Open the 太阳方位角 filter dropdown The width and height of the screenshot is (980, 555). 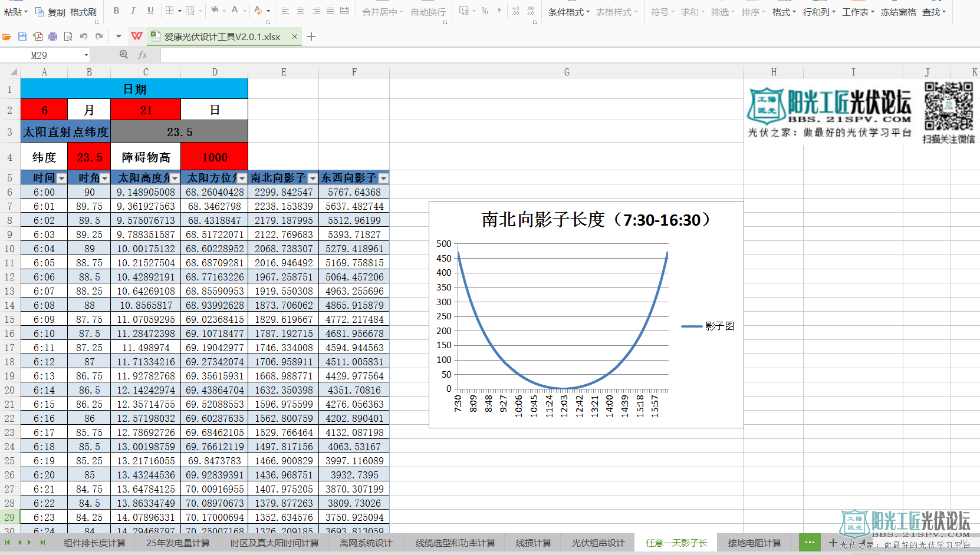click(x=242, y=178)
